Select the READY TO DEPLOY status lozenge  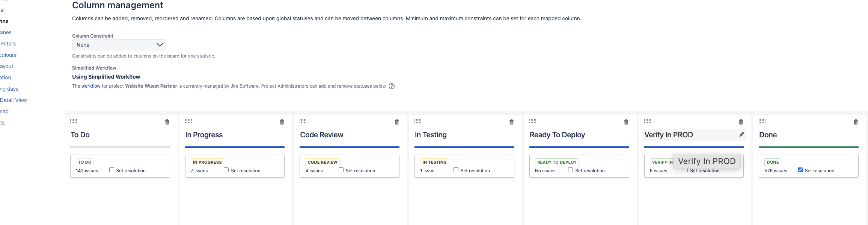(557, 162)
